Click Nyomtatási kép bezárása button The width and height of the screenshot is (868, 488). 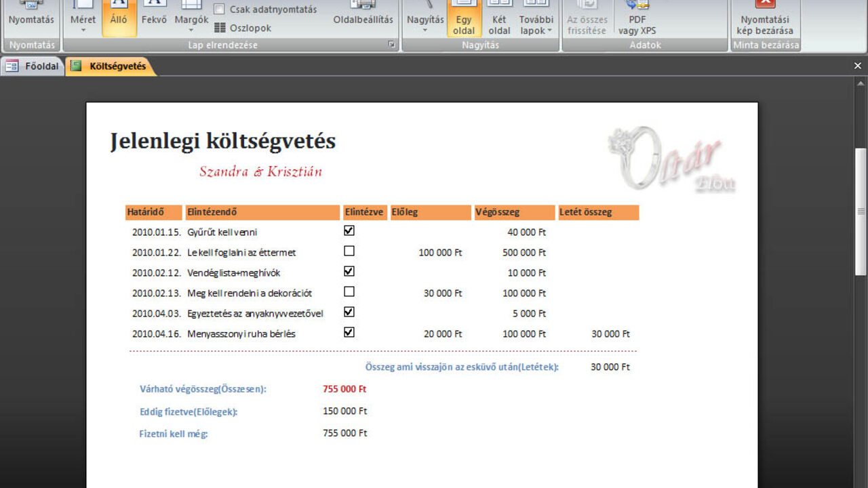coord(765,17)
